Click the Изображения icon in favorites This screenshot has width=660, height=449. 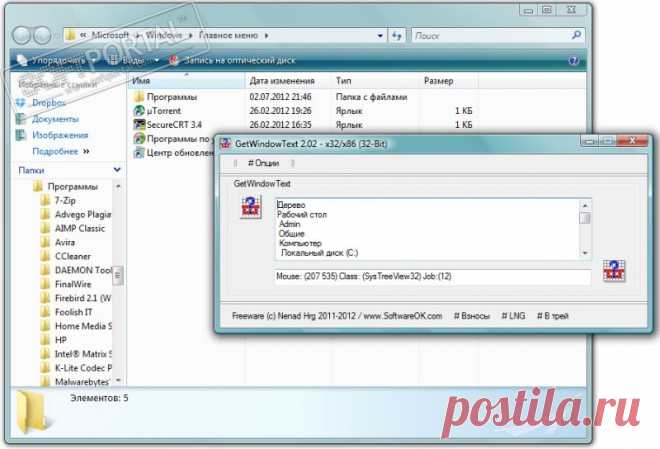[x=21, y=135]
